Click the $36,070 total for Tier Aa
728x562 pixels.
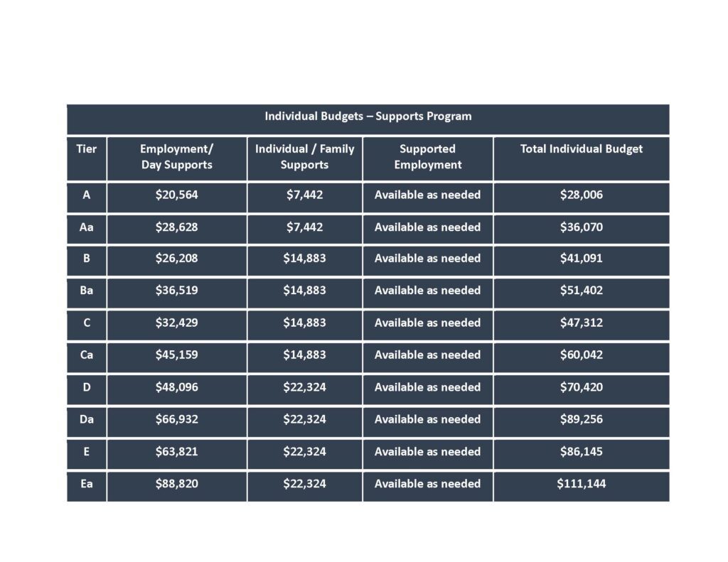pos(582,227)
